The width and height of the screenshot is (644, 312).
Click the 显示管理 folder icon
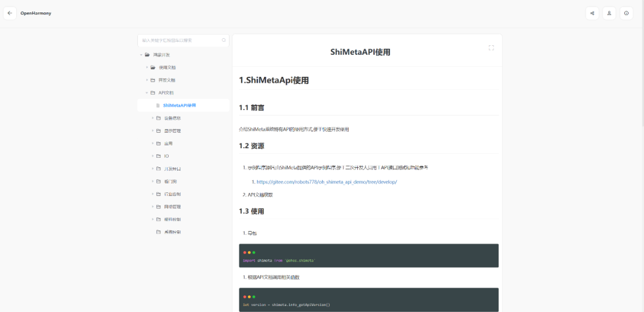tap(158, 131)
